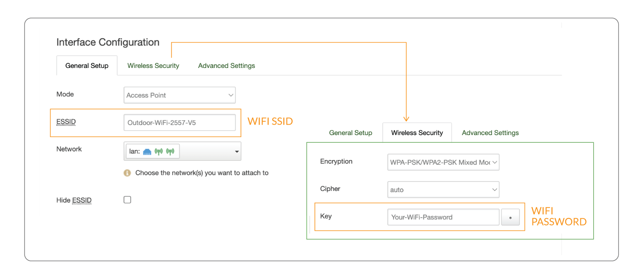Image resolution: width=644 pixels, height=279 pixels.
Task: Open the Advanced Settings tab above Encryption
Action: (490, 133)
